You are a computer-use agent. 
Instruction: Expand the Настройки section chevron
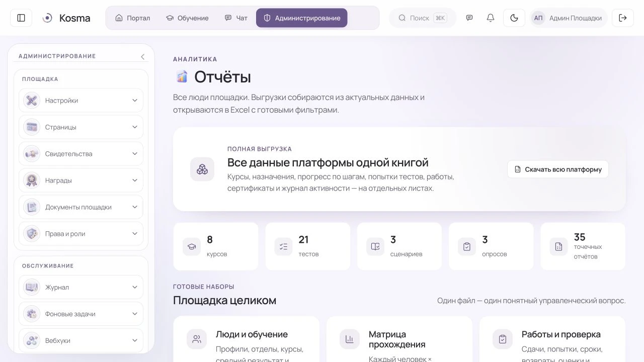pos(135,101)
